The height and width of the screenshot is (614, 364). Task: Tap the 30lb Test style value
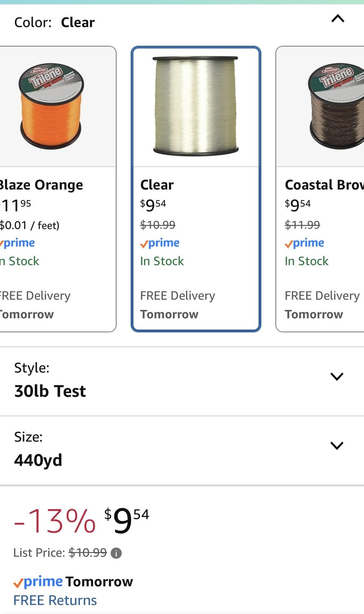click(50, 391)
